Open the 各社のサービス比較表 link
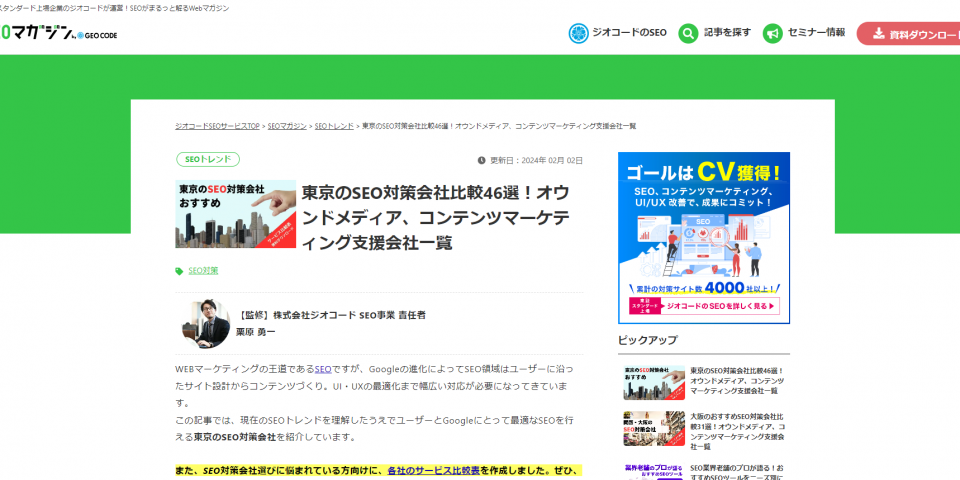 click(433, 470)
